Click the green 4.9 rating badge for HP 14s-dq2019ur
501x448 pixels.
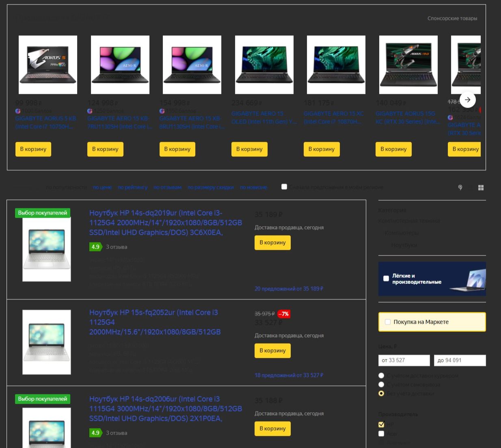coord(95,247)
